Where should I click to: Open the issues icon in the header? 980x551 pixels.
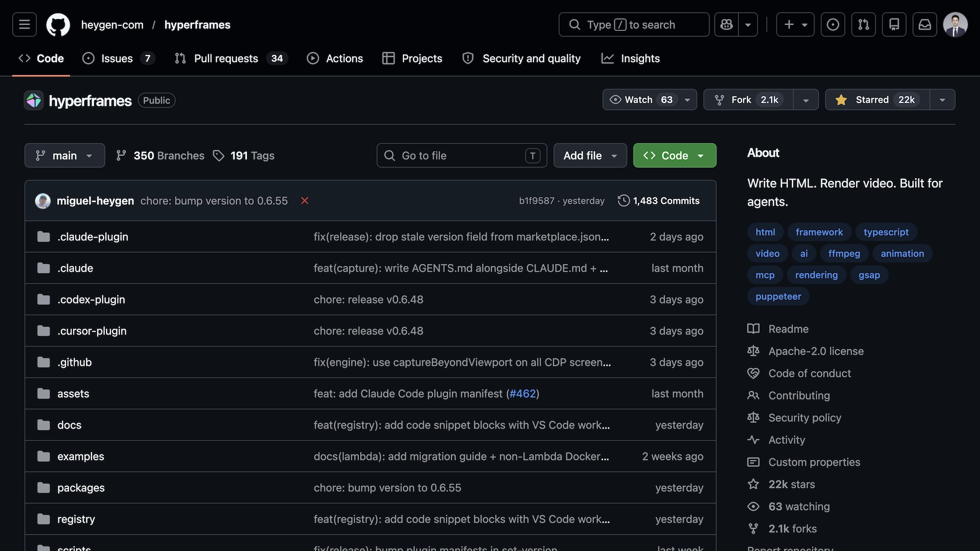[833, 24]
